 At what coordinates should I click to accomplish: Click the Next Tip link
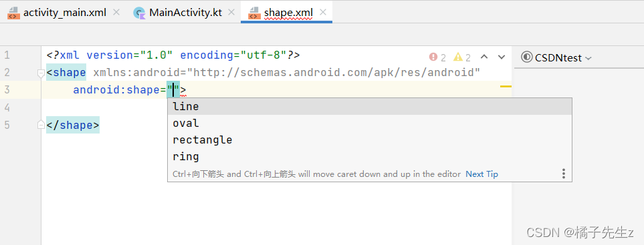pyautogui.click(x=481, y=174)
